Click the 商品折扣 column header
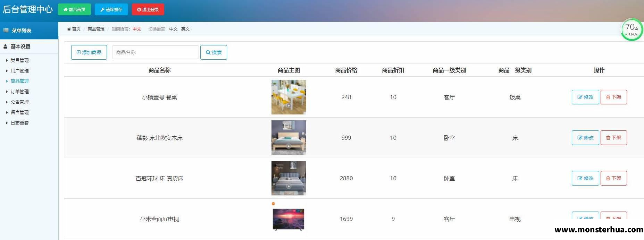The height and width of the screenshot is (240, 644). [x=393, y=70]
